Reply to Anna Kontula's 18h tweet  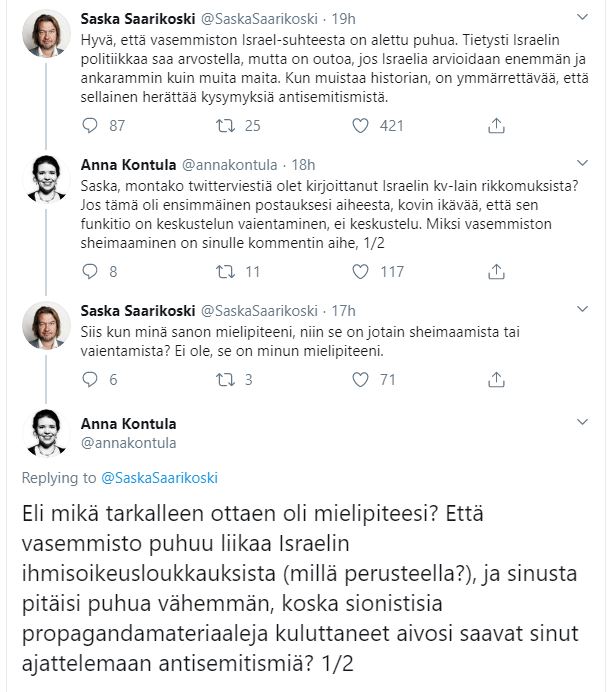coord(90,271)
